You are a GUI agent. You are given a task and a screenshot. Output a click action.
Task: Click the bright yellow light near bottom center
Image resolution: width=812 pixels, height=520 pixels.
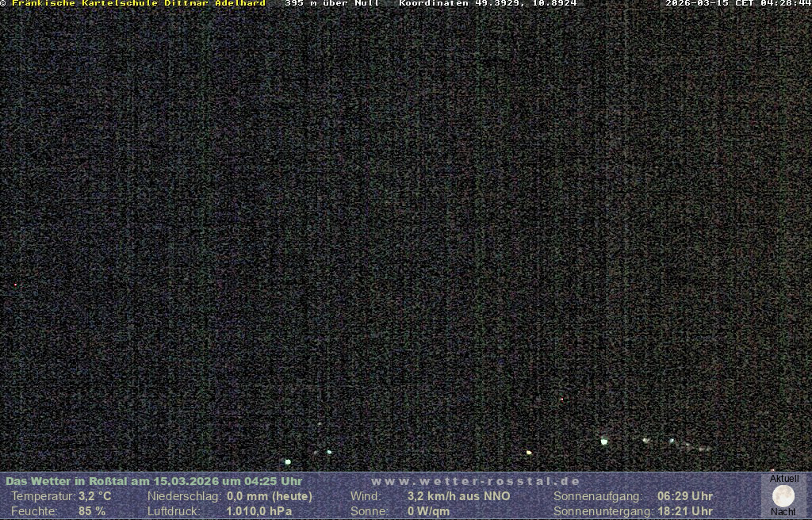(529, 453)
